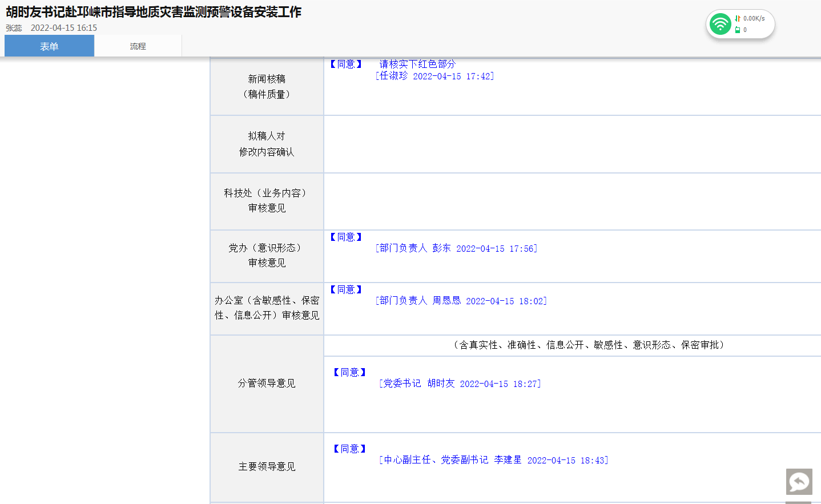Click the 0.00K/s speed readout
Screen dimensions: 821x504
click(754, 18)
